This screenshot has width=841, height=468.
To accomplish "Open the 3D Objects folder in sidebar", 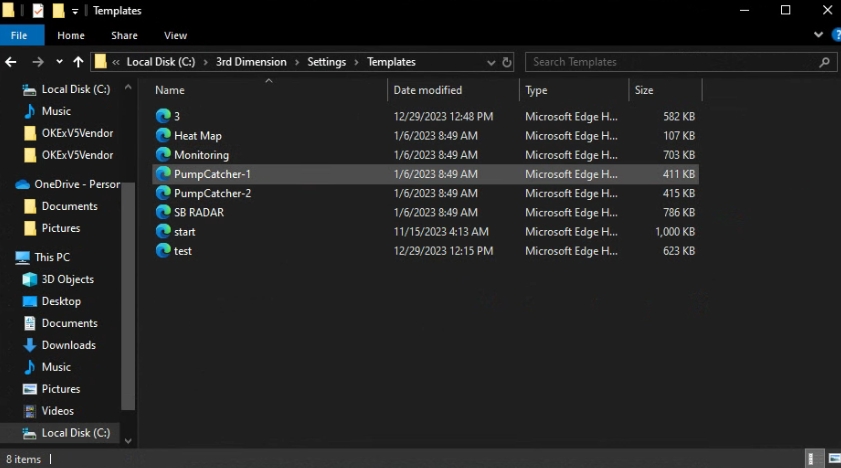I will pyautogui.click(x=67, y=279).
